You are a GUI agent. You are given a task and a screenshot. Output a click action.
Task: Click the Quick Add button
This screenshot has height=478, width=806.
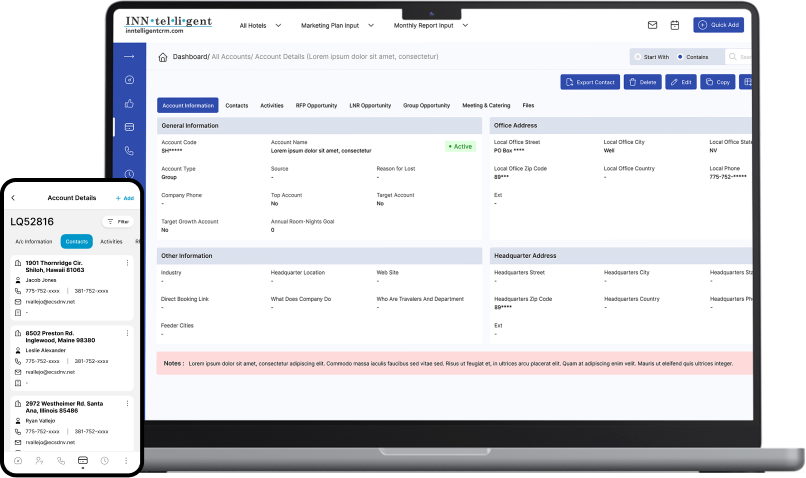718,25
